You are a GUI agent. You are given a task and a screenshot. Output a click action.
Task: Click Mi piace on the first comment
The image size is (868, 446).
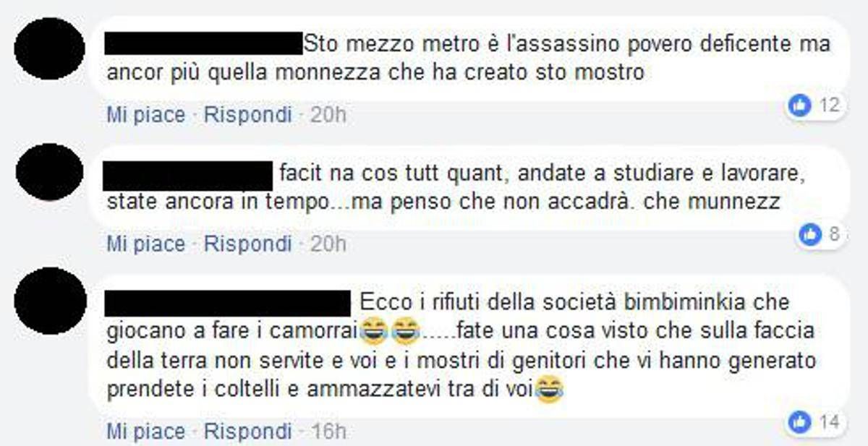click(x=146, y=115)
